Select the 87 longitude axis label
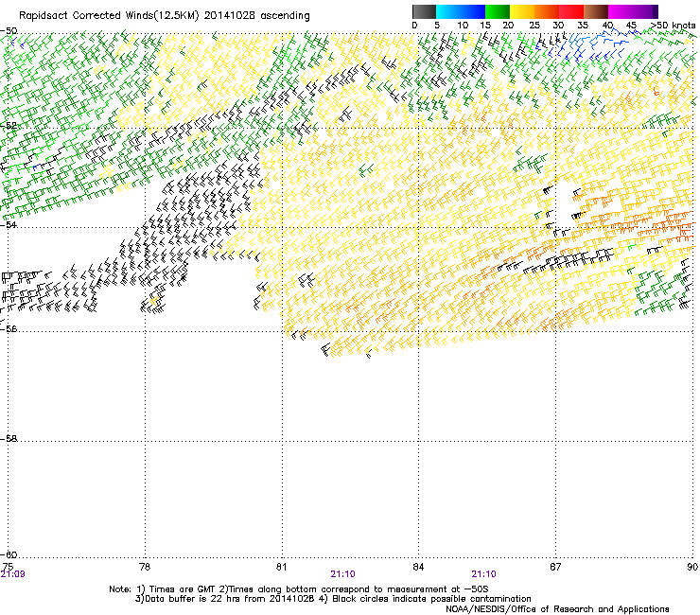700x615 pixels. tap(555, 567)
